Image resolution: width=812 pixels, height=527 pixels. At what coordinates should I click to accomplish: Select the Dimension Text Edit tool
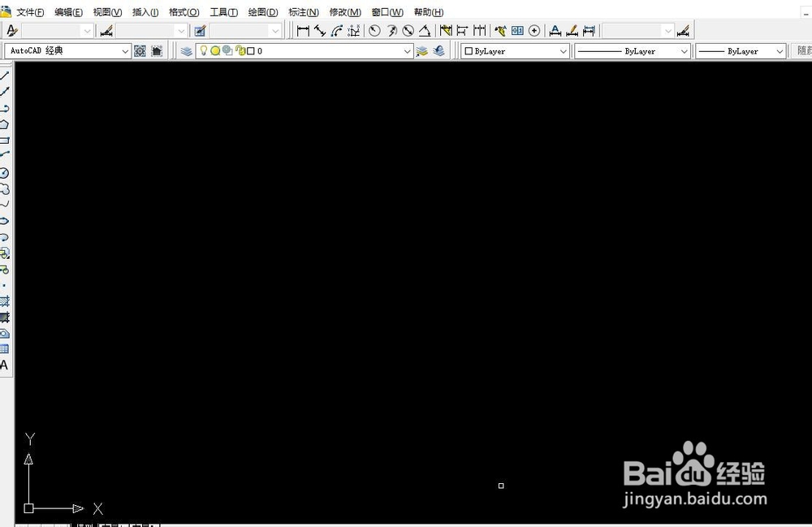(572, 31)
